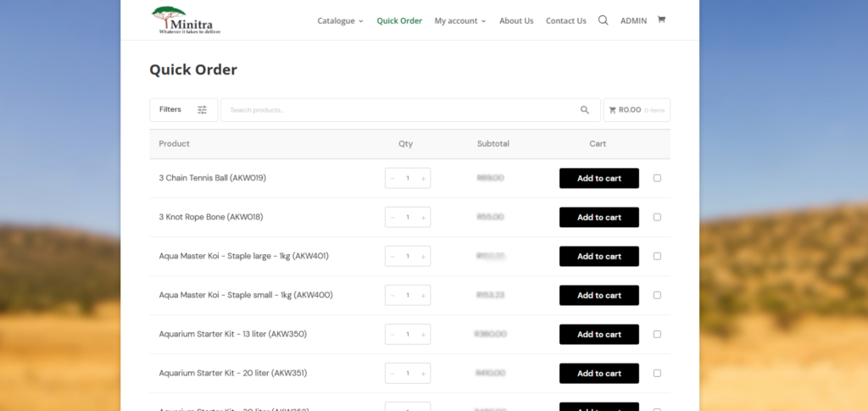Select the Aqua Master Koi Staple large checkbox
Image resolution: width=868 pixels, height=411 pixels.
(657, 256)
